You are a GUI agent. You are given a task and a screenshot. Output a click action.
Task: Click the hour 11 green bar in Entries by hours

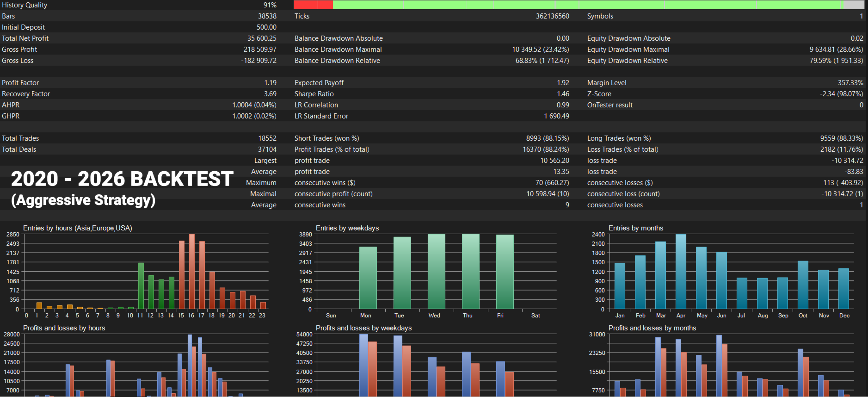(x=141, y=286)
